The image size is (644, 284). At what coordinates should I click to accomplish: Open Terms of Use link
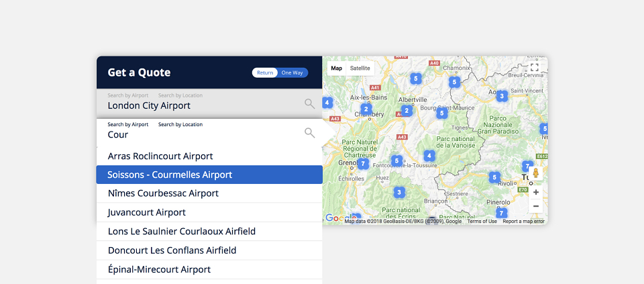tap(482, 221)
